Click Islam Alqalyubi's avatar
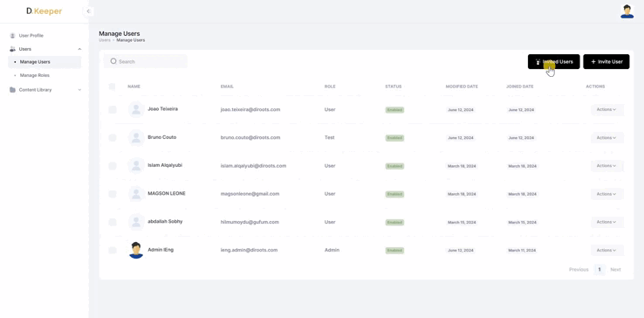The image size is (644, 318). [x=136, y=166]
